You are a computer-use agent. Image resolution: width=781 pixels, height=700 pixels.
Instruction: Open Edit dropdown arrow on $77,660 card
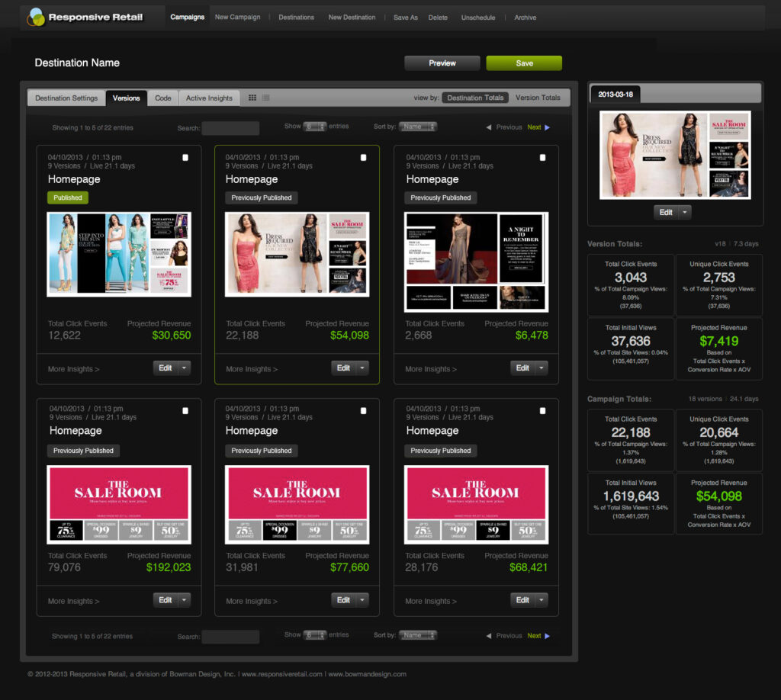pyautogui.click(x=362, y=600)
